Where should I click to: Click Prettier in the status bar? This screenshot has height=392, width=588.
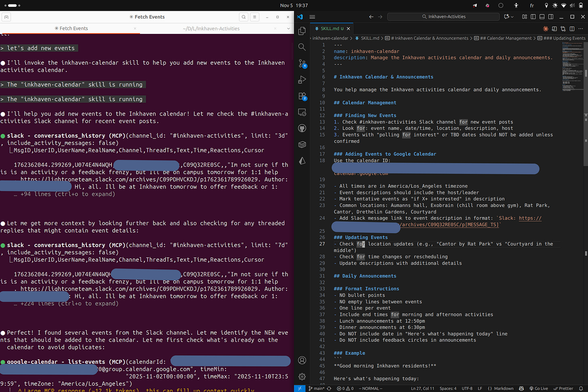point(563,388)
